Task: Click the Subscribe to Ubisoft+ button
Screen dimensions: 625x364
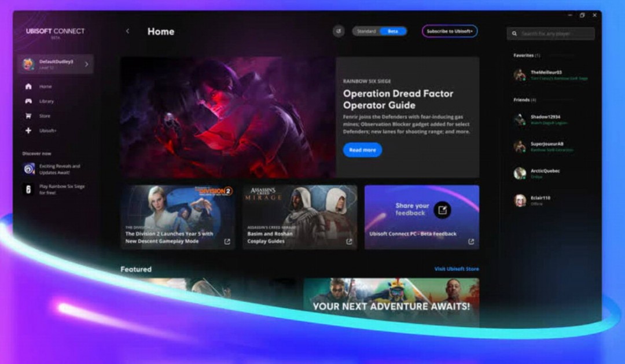Action: [x=449, y=31]
